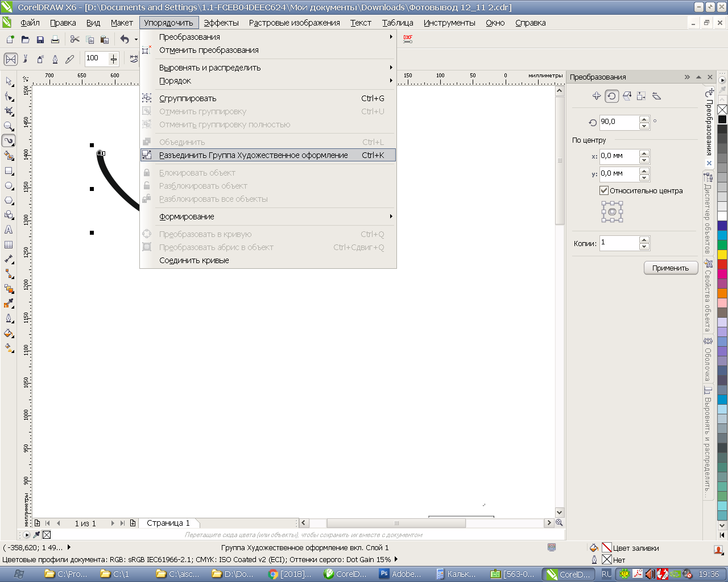Open the 'Страница 1' page tab

click(168, 523)
